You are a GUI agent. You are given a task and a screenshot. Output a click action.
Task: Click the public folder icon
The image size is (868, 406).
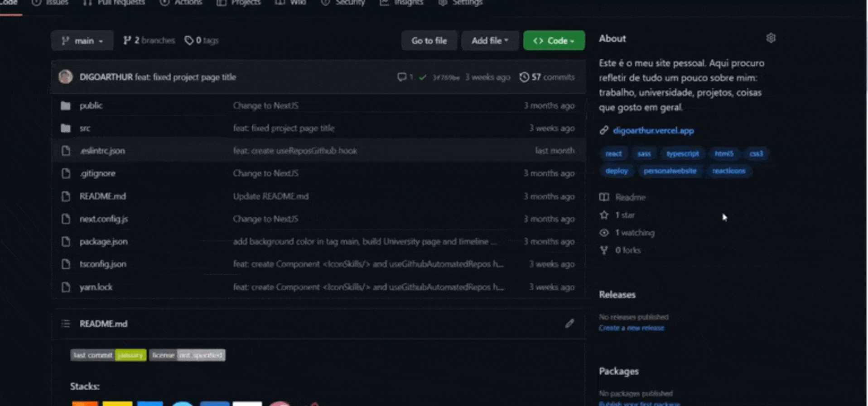[66, 105]
